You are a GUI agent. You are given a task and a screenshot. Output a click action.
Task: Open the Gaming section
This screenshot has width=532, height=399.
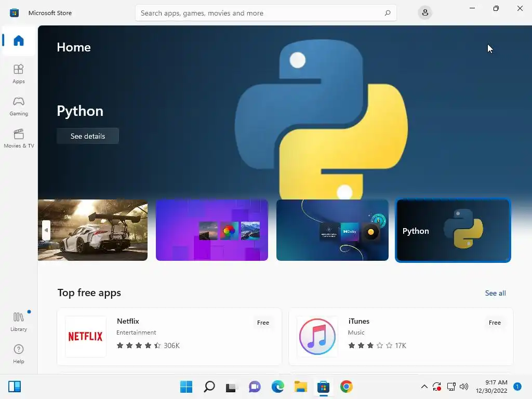(19, 106)
